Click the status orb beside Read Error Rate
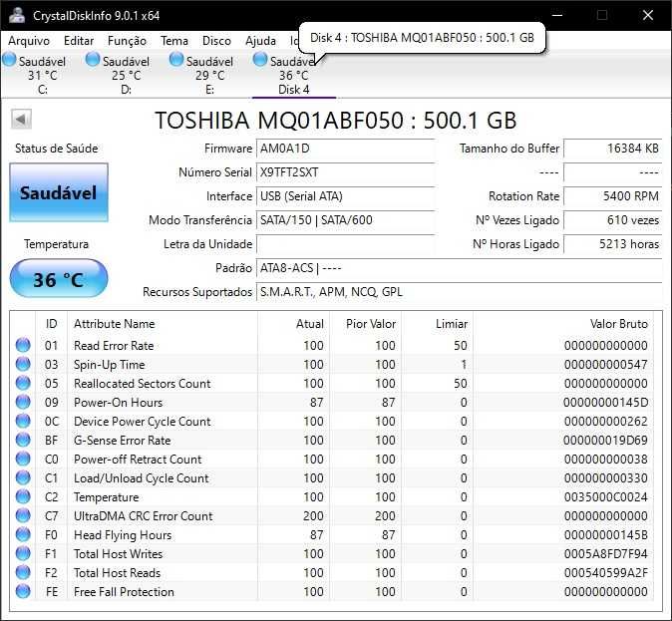672x621 pixels. click(23, 346)
